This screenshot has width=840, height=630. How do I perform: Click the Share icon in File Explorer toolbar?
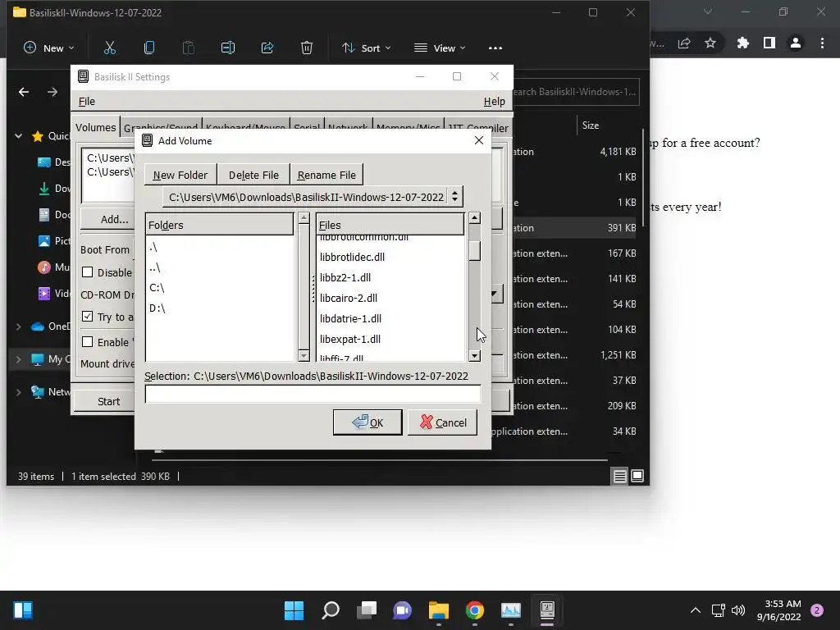coord(267,48)
